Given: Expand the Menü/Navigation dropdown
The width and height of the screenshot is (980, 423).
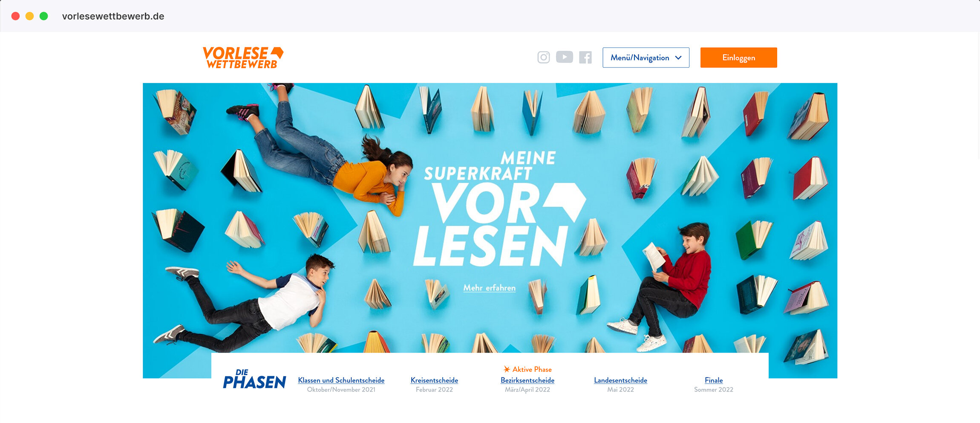Looking at the screenshot, I should point(646,58).
